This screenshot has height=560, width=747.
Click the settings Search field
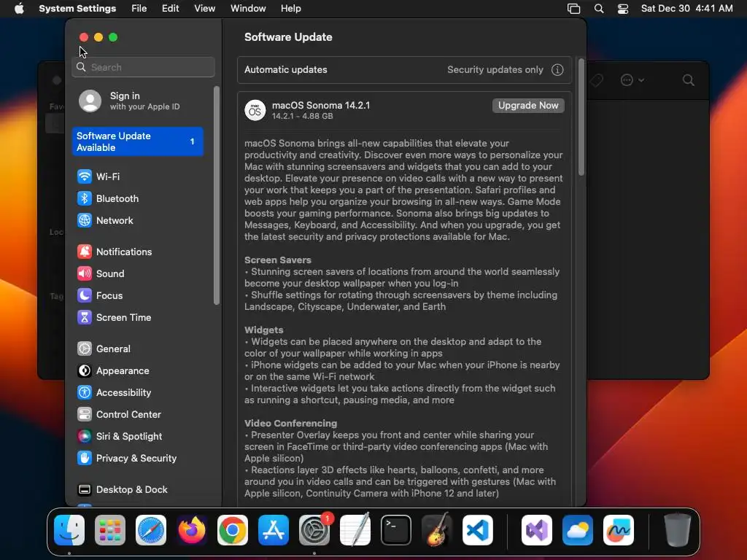click(x=144, y=67)
